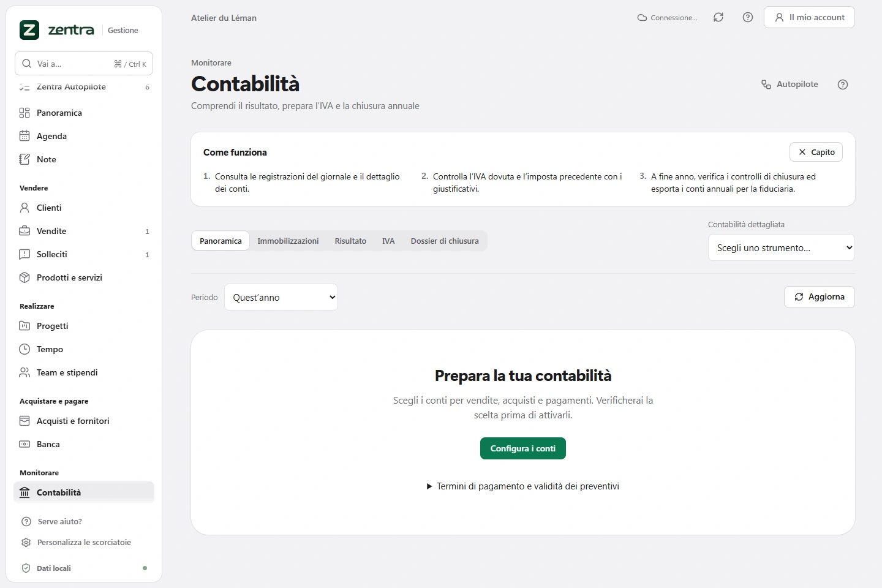Open Note icon in sidebar
This screenshot has width=882, height=588.
24,159
